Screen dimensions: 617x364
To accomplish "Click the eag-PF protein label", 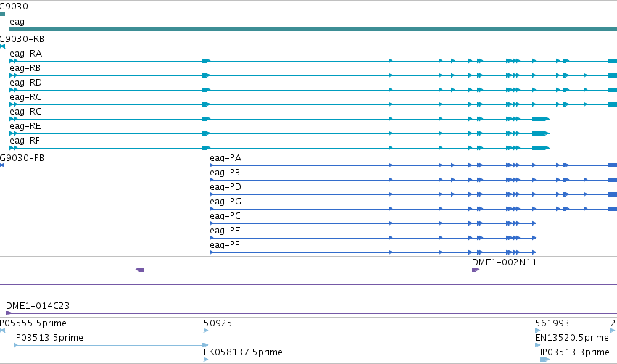I will coord(224,246).
